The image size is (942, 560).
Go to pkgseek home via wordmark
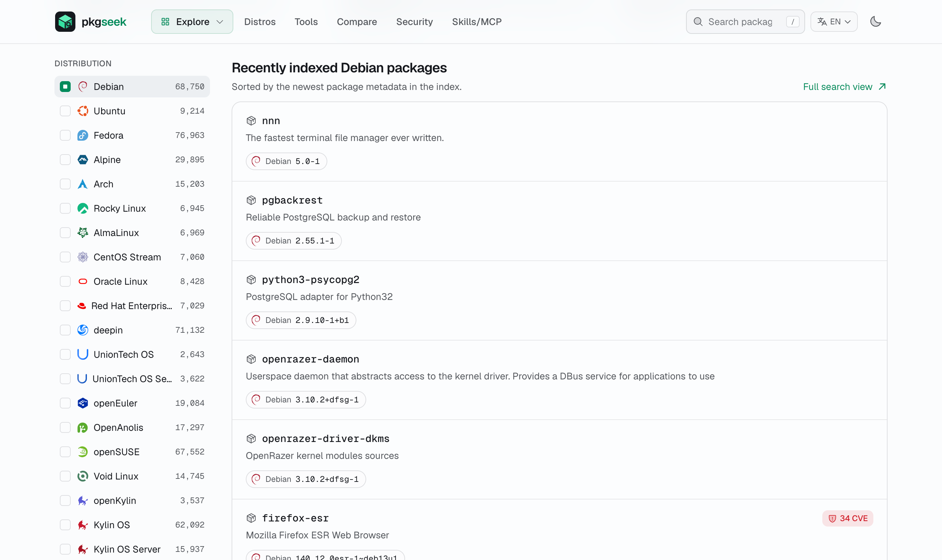click(104, 22)
